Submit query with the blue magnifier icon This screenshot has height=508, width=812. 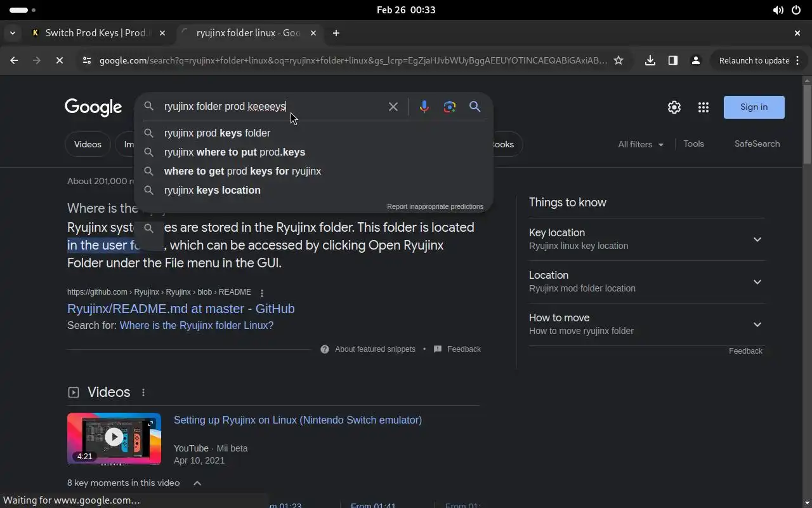tap(475, 107)
